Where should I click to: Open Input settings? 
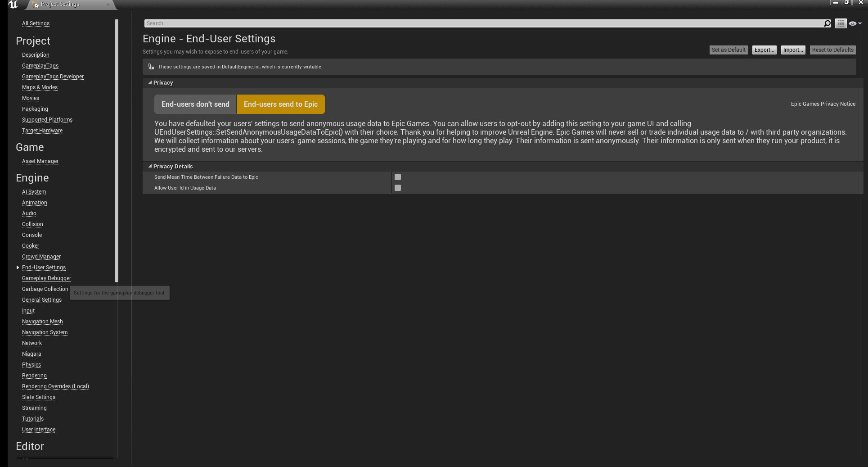click(28, 311)
